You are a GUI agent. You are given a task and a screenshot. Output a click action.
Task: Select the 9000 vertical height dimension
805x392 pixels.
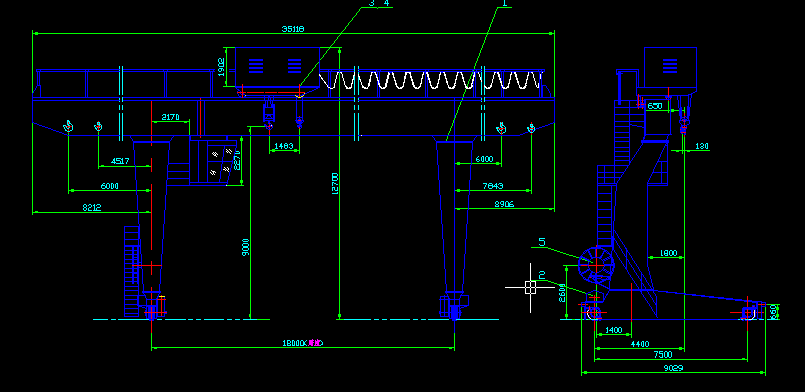245,247
